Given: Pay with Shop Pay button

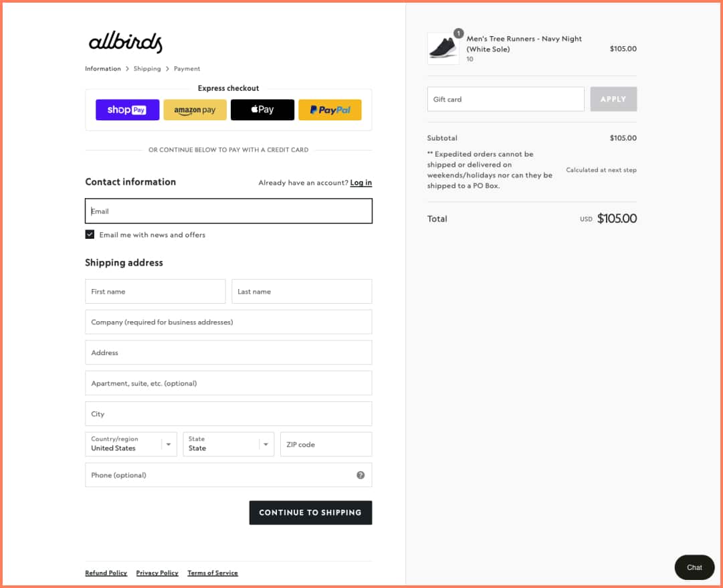Looking at the screenshot, I should point(127,110).
